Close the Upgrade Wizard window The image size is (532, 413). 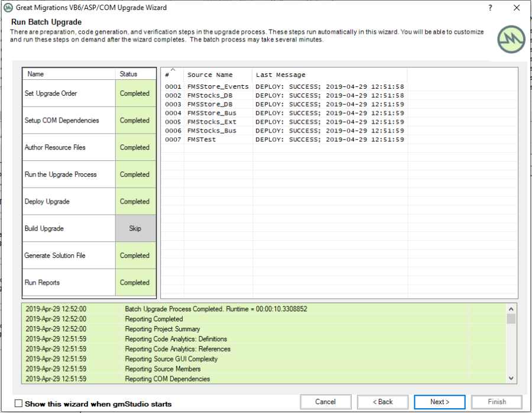tap(517, 8)
